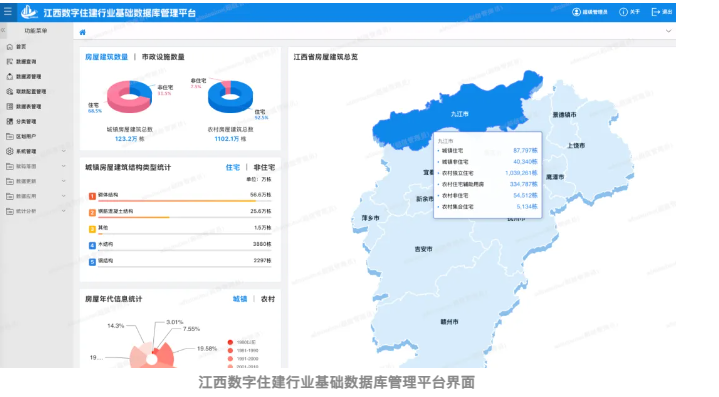Click the 退出 logout icon

[656, 12]
